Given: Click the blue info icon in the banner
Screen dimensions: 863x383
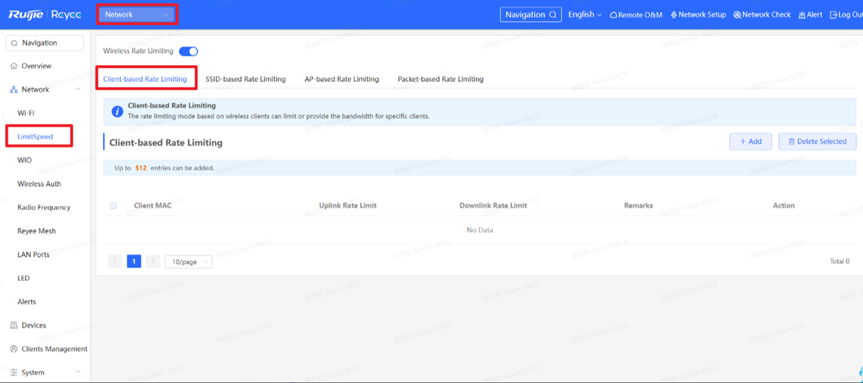Looking at the screenshot, I should click(x=117, y=111).
